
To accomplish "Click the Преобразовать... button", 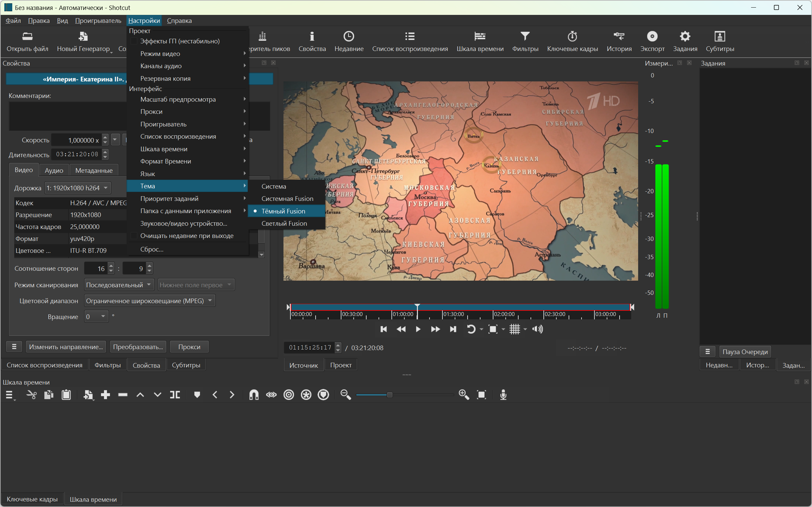I will (138, 347).
